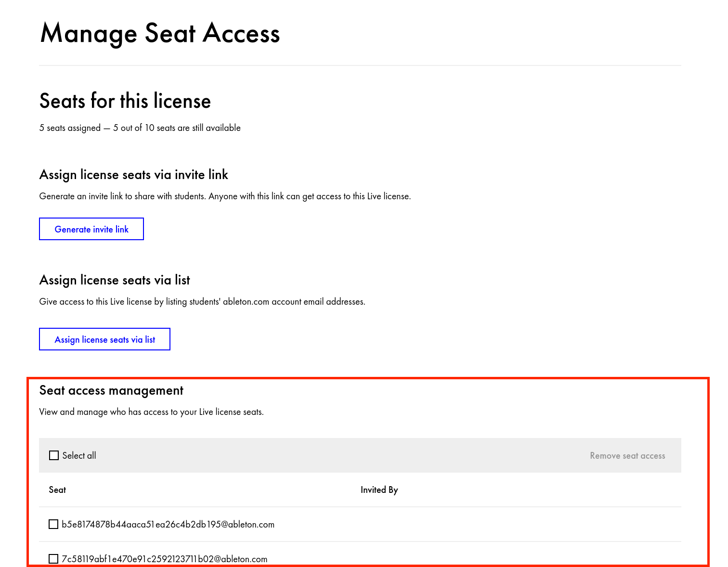The image size is (728, 567).
Task: Click the 7c58119abf1e470e91c2592123711b02@ableton.com email text
Action: pos(164,559)
